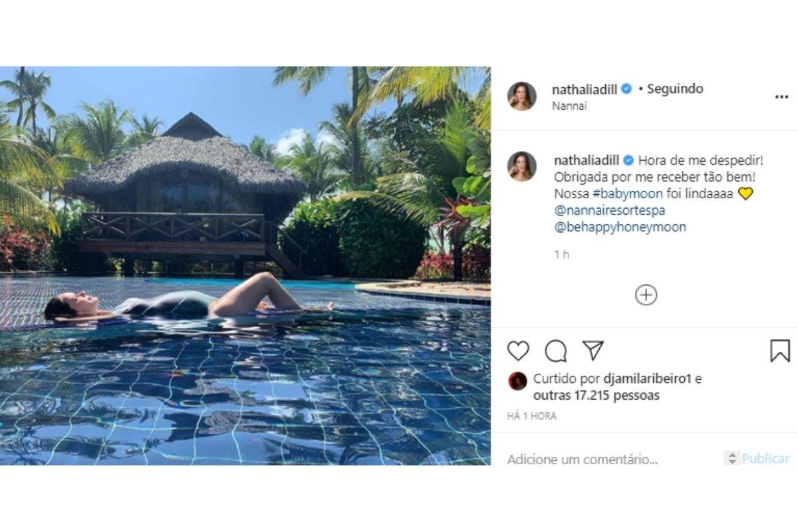Image resolution: width=798 pixels, height=532 pixels.
Task: Toggle the Seguindo following button
Action: click(x=676, y=89)
